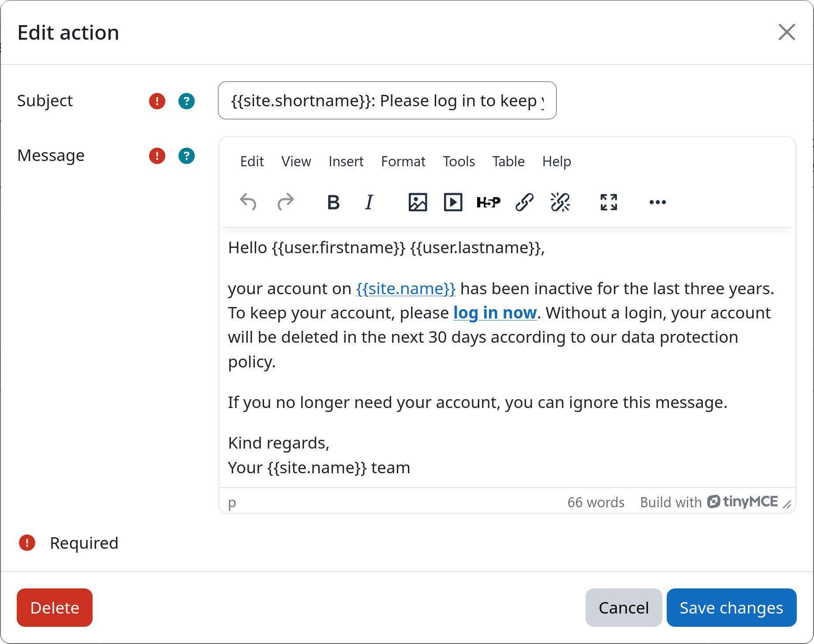Open the Insert menu
814x644 pixels.
coord(346,161)
